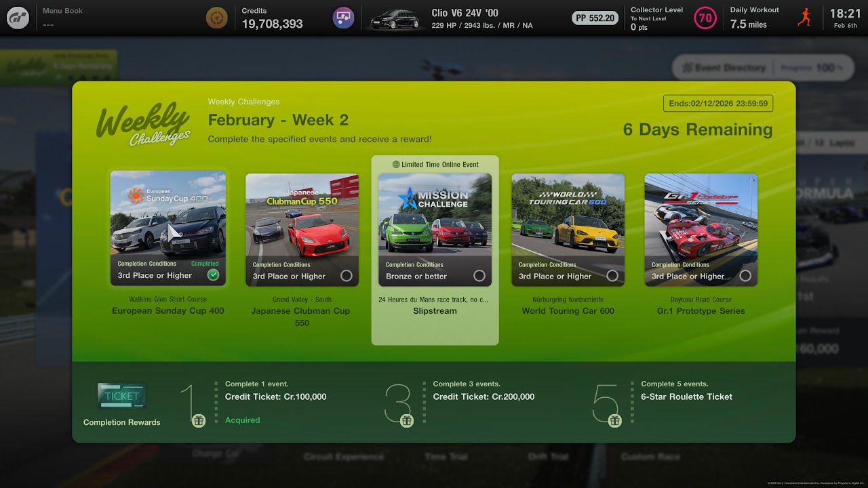Click the gift icon for 3 events reward
Image resolution: width=868 pixels, height=488 pixels.
click(407, 420)
